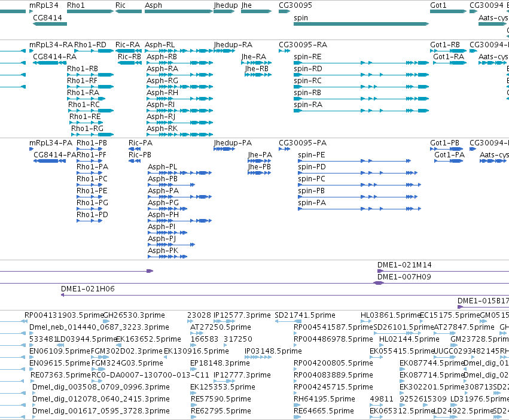This screenshot has width=509, height=420.
Task: Click BAC clone DME1-007H09
Action: 404,277
